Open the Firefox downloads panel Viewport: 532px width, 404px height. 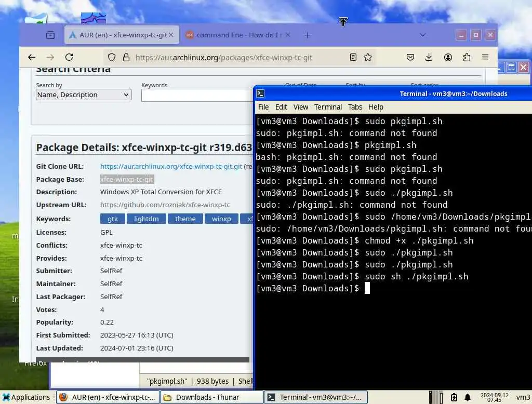point(429,57)
